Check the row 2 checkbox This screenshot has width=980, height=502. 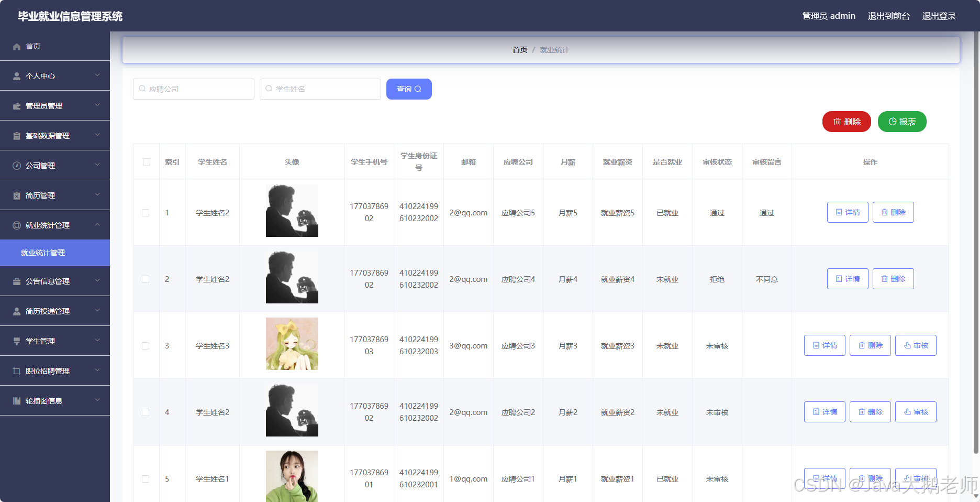click(x=146, y=279)
